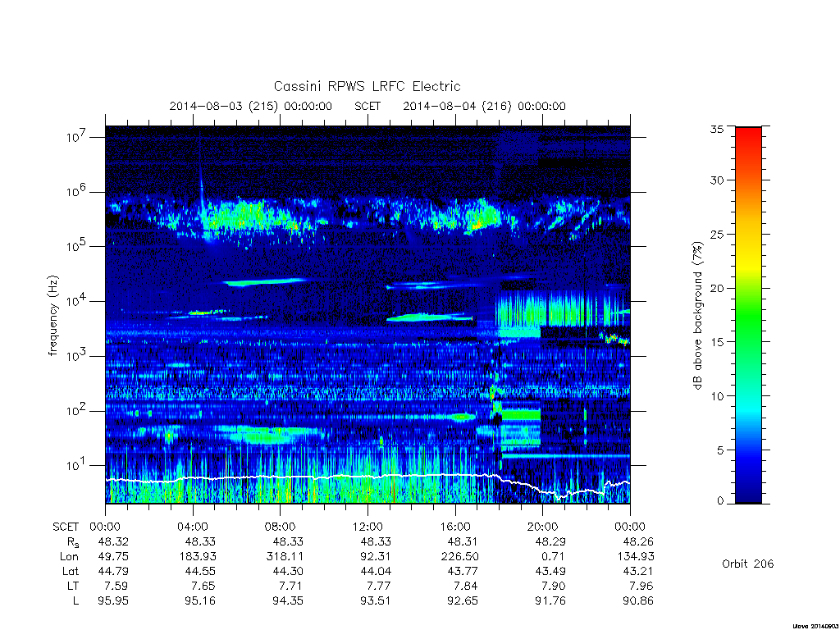Screen dimensions: 840x630
Task: Click the L value 90.86
Action: click(638, 601)
